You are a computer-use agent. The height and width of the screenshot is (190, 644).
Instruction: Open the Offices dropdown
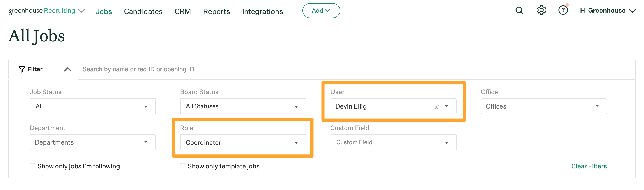point(543,106)
